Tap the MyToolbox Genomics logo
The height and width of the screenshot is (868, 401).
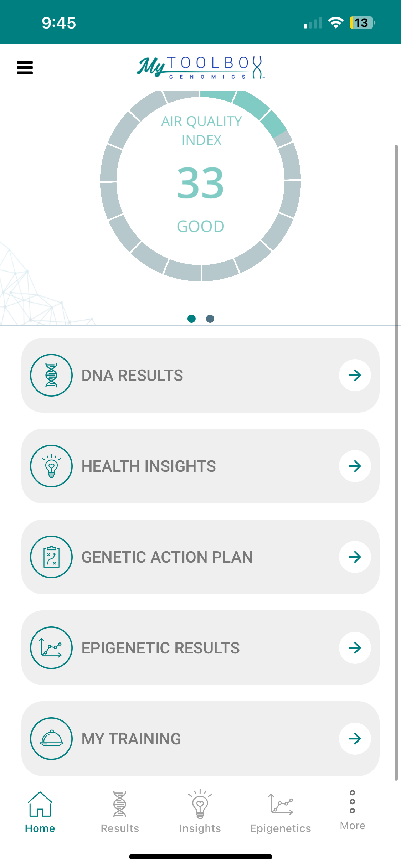tap(200, 67)
